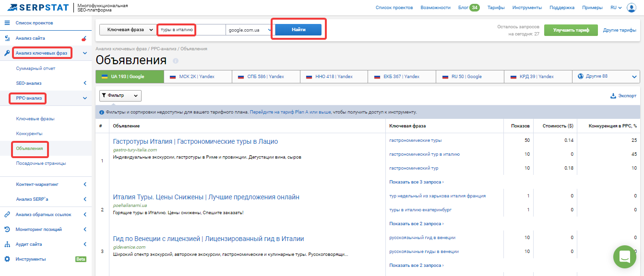Click the Найти search button

click(298, 30)
